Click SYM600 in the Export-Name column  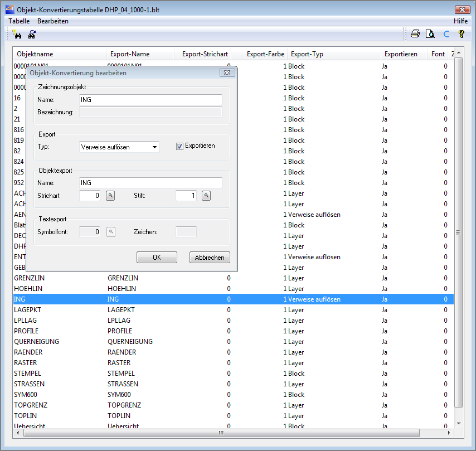(x=119, y=395)
